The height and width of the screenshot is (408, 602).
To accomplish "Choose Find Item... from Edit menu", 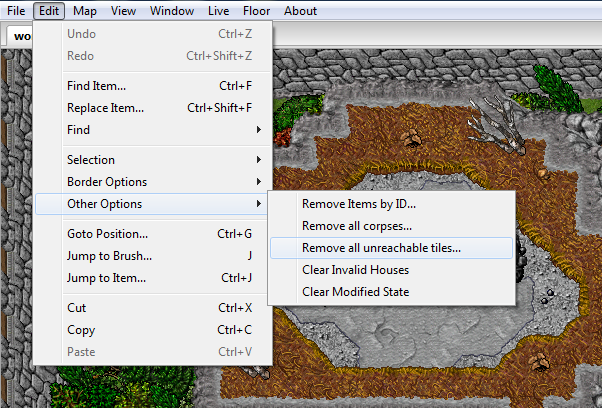I will pyautogui.click(x=154, y=86).
